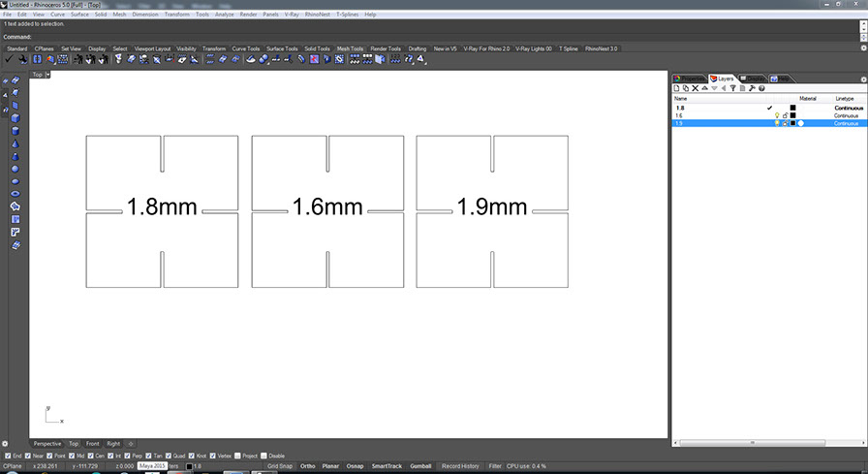The image size is (868, 474).
Task: Toggle the Point osnap checkbox
Action: coord(49,456)
